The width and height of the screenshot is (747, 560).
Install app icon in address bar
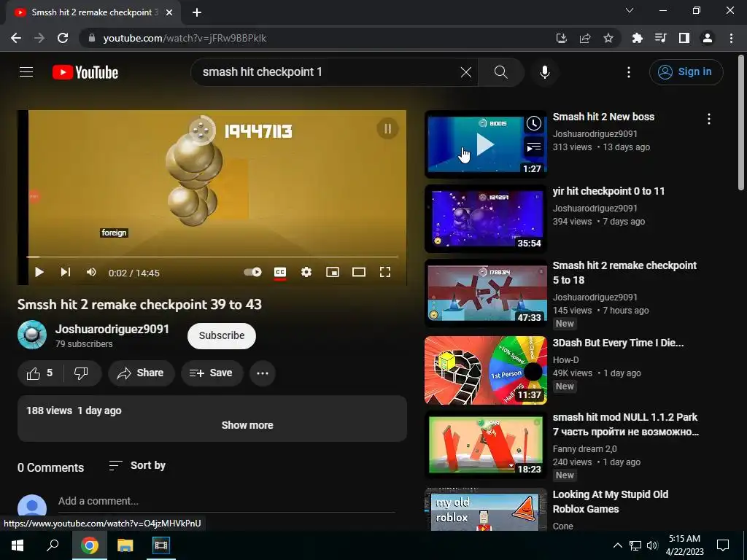click(562, 38)
